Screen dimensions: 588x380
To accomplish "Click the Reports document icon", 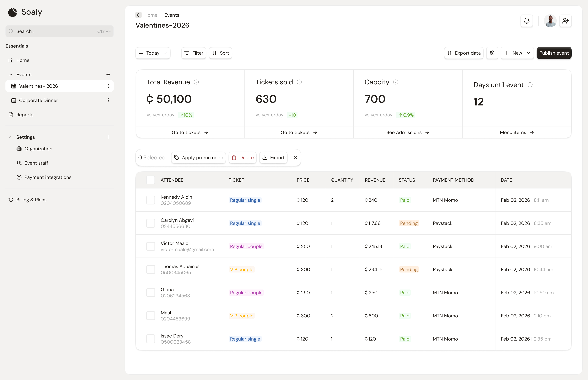I will (x=11, y=115).
